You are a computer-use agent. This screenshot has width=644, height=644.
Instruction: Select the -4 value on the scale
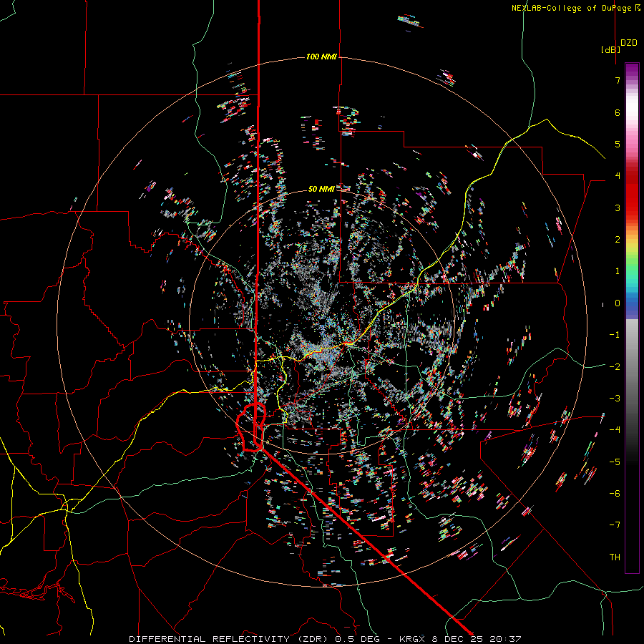click(x=615, y=429)
